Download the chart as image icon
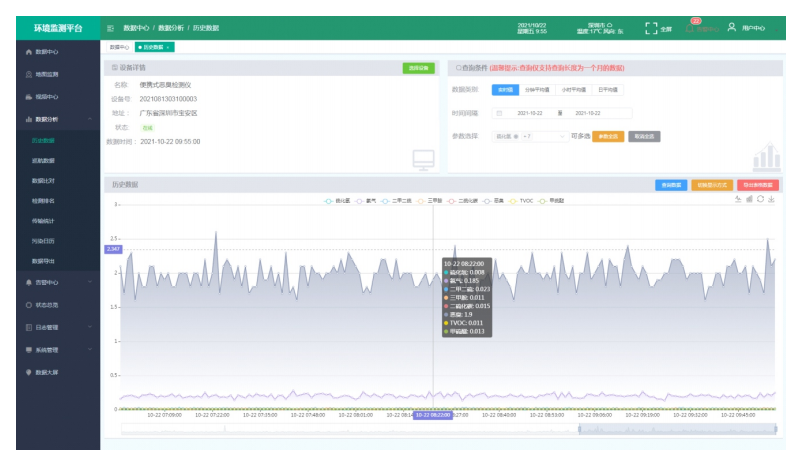This screenshot has height=466, width=794. 771,199
